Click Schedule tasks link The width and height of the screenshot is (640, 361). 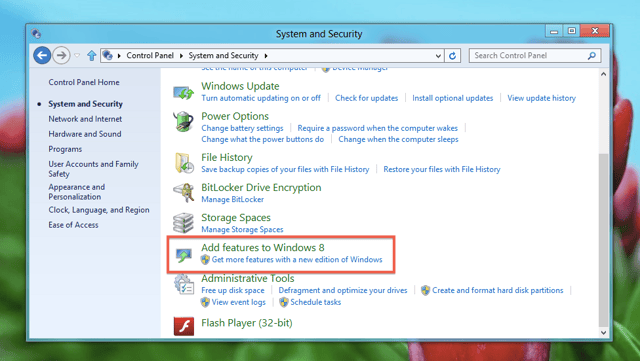316,302
